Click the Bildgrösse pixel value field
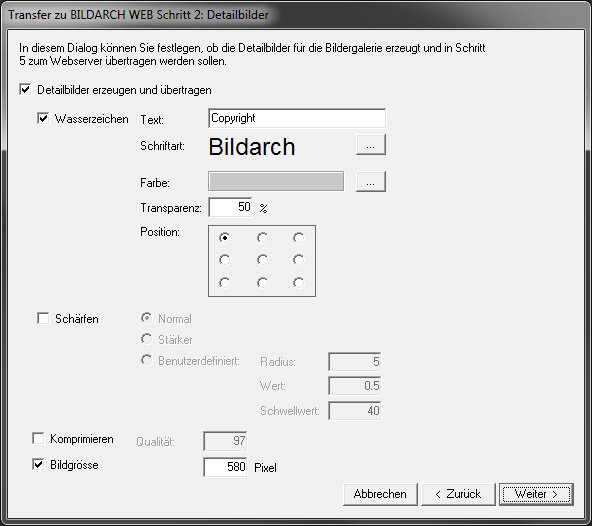Viewport: 592px width, 526px height. tap(225, 467)
